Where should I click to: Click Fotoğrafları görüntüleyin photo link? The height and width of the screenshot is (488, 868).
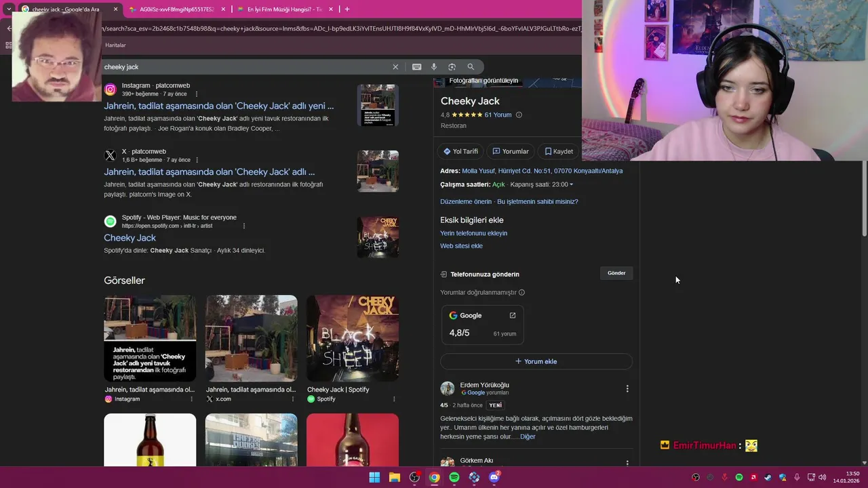[x=484, y=81]
